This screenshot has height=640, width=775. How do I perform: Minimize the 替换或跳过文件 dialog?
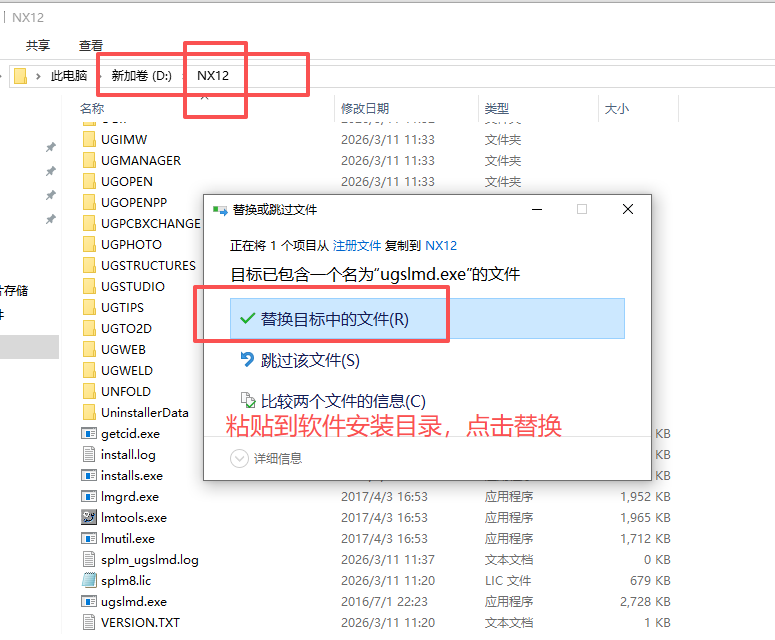[537, 210]
